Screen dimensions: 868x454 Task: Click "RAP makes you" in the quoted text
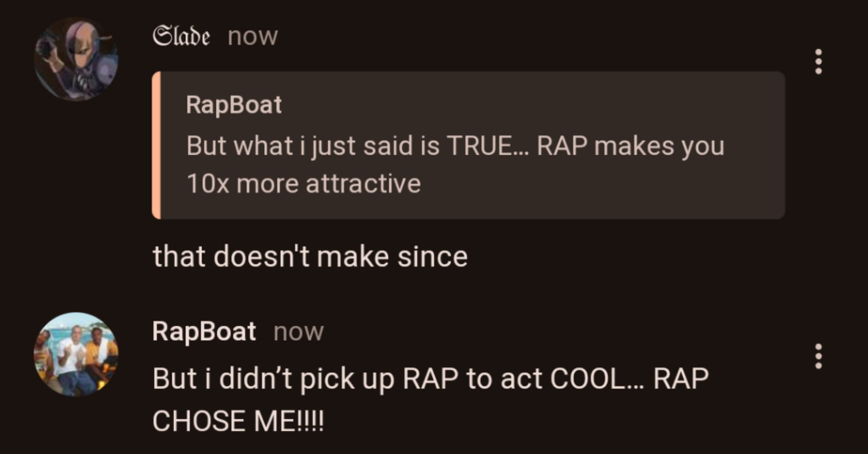(x=630, y=146)
